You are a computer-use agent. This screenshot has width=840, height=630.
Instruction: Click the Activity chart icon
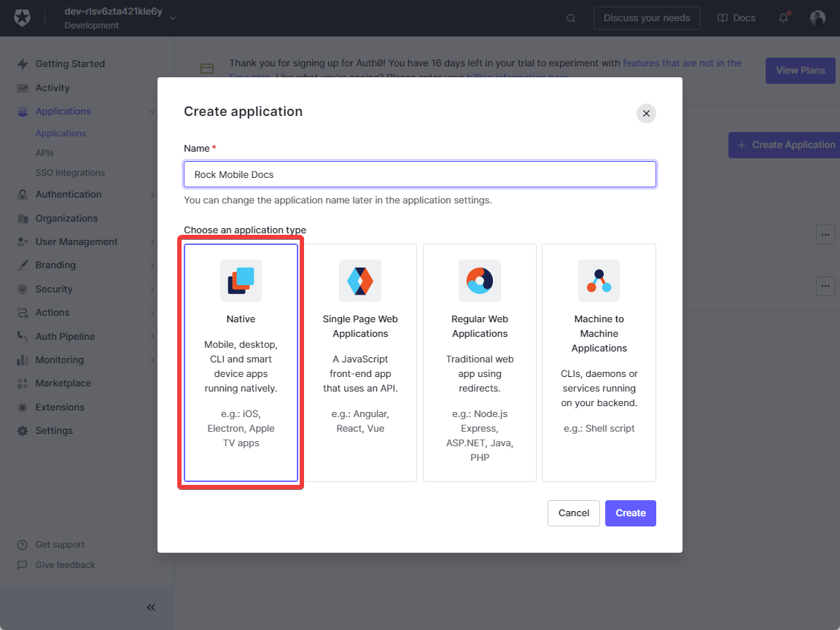tap(23, 87)
